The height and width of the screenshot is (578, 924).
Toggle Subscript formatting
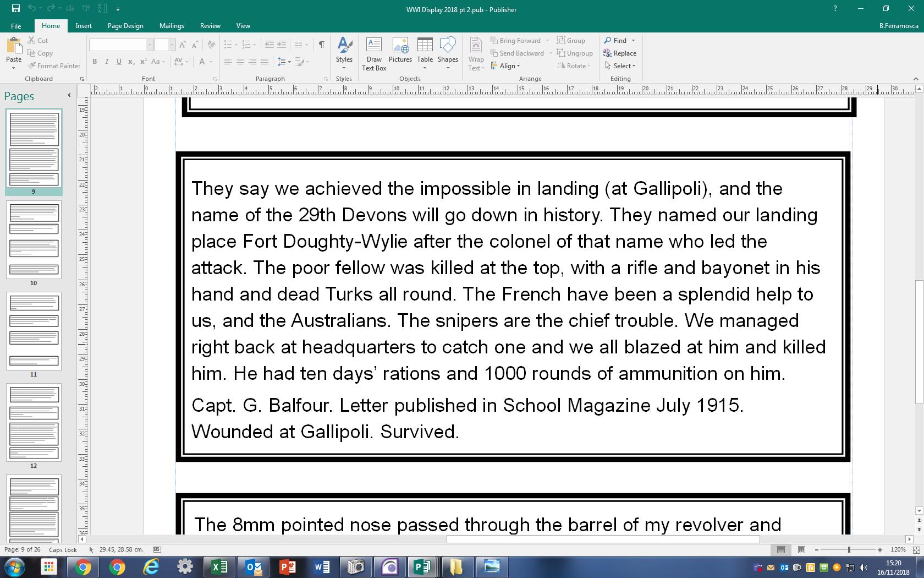[131, 62]
